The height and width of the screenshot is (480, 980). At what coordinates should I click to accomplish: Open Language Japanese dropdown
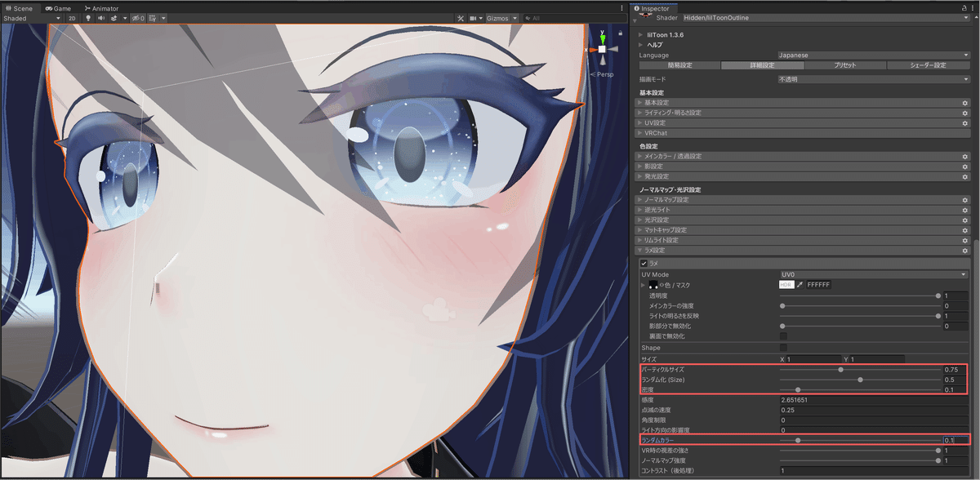873,56
